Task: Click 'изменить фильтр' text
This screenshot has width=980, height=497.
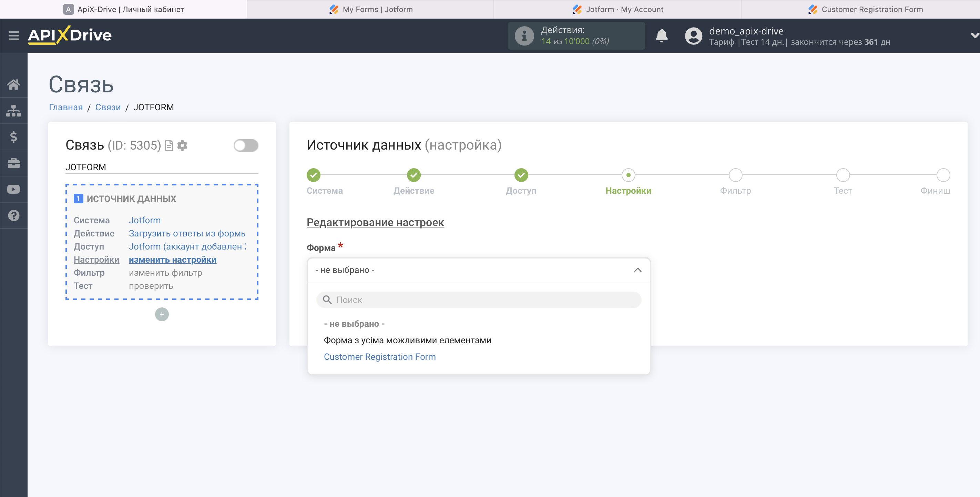Action: (165, 273)
